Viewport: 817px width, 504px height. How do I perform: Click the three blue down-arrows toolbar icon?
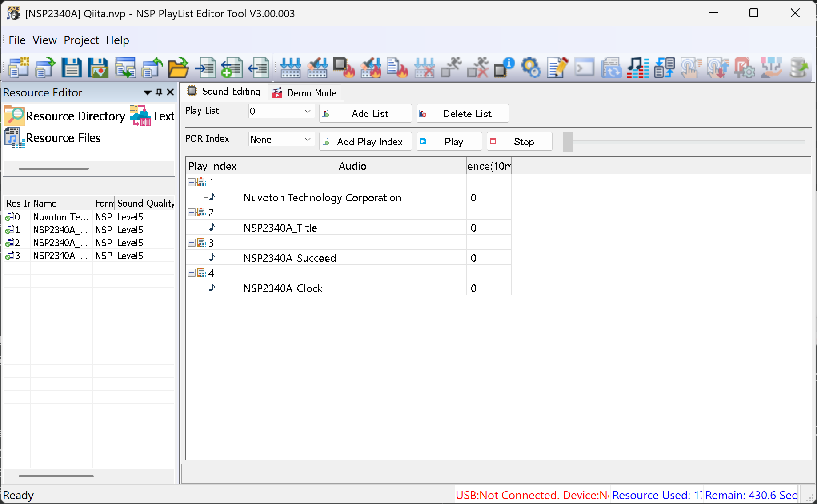click(290, 68)
